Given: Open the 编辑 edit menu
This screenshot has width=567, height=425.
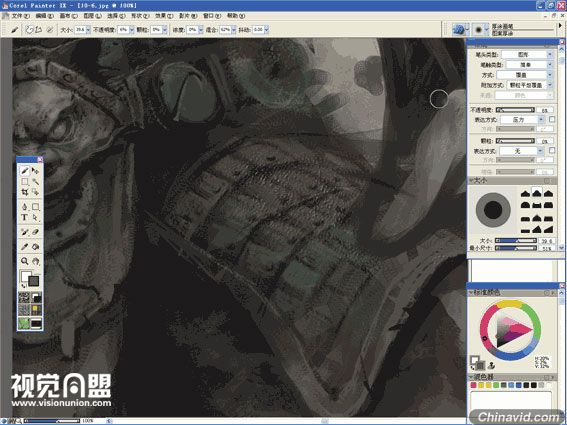Looking at the screenshot, I should (44, 16).
